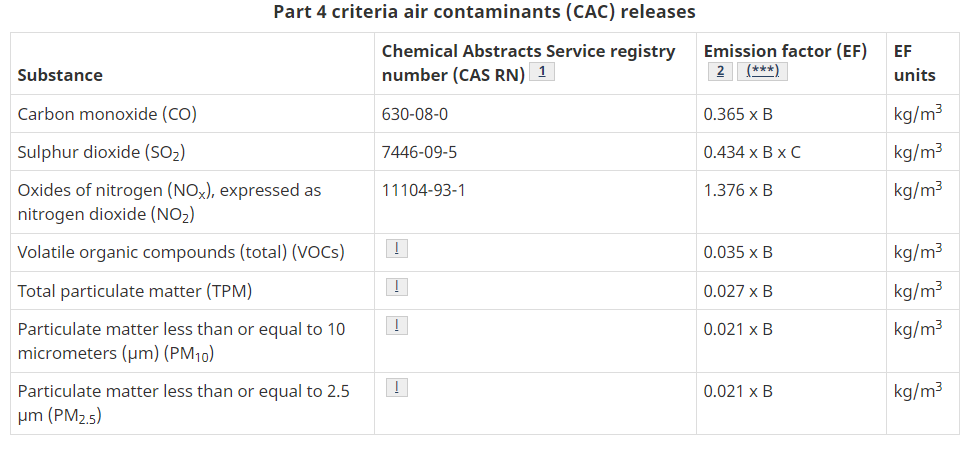Click the emission factor 1.376 x B
This screenshot has height=452, width=967.
point(738,191)
